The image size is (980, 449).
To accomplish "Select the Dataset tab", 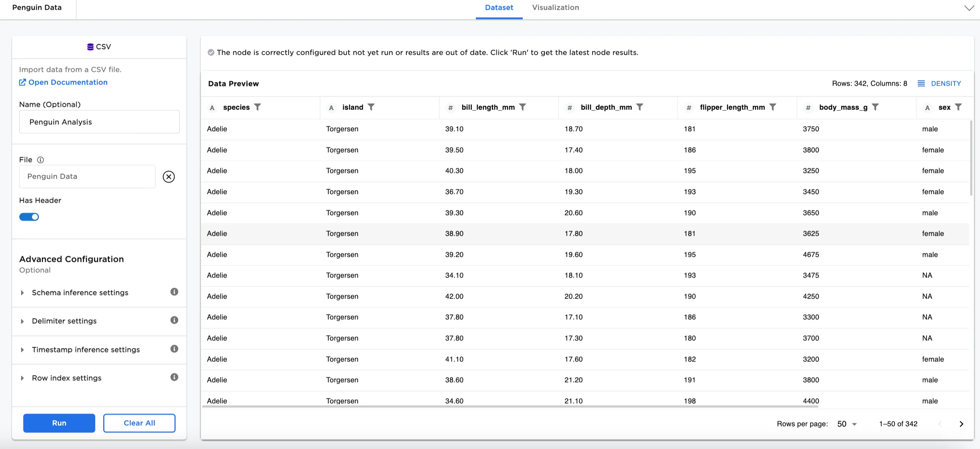I will (x=499, y=7).
